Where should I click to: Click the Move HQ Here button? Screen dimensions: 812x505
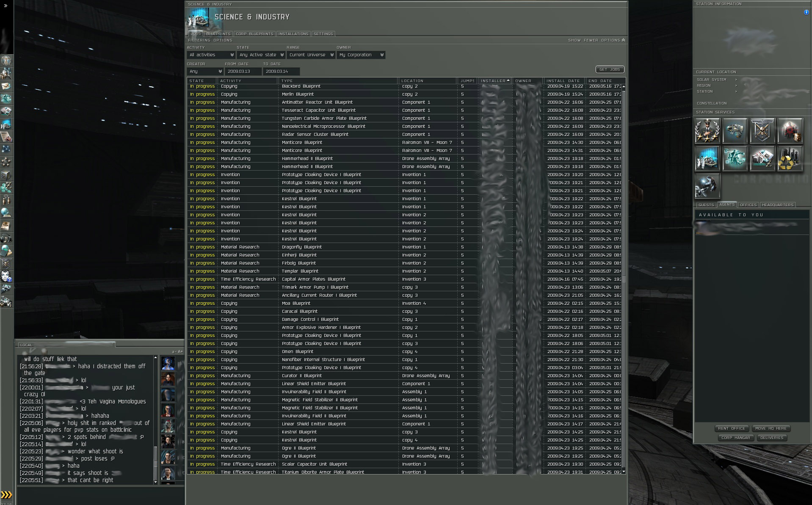click(771, 428)
